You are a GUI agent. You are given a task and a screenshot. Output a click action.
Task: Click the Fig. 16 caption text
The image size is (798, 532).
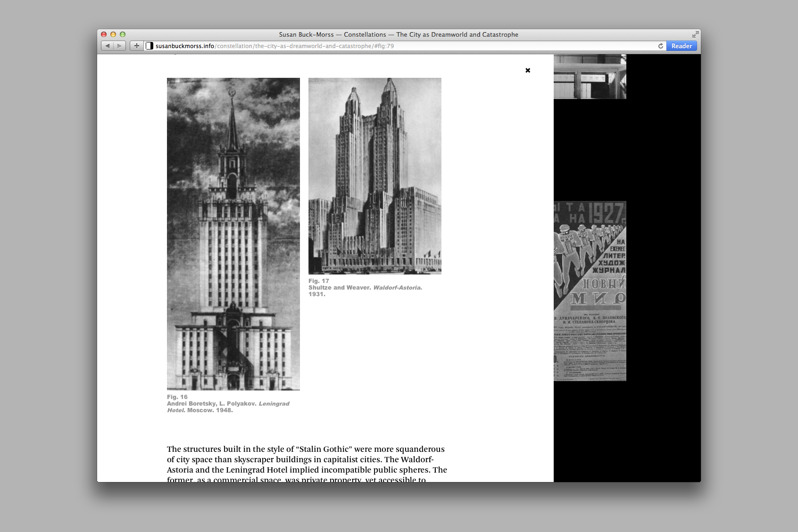tap(228, 404)
